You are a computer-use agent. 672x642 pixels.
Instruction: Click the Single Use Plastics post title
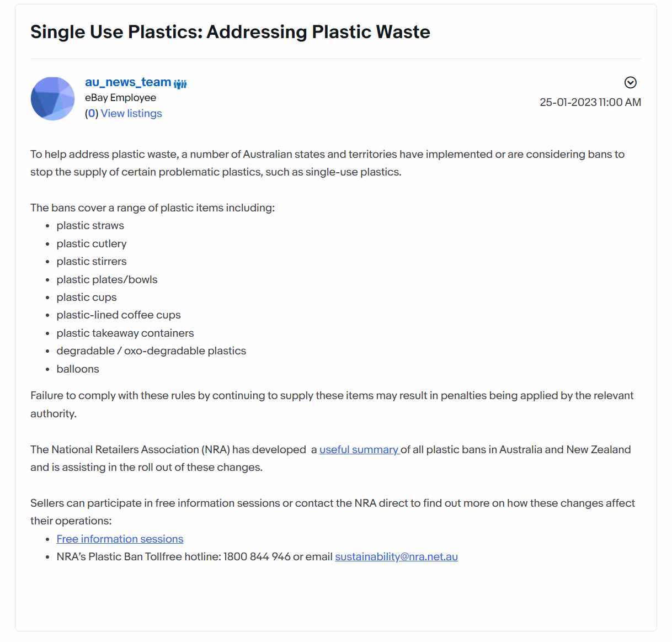coord(230,32)
